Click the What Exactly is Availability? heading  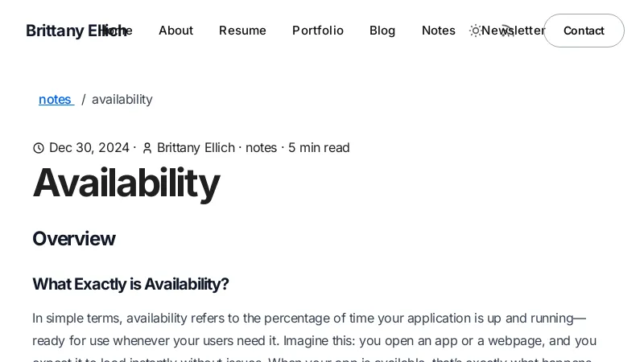(130, 284)
